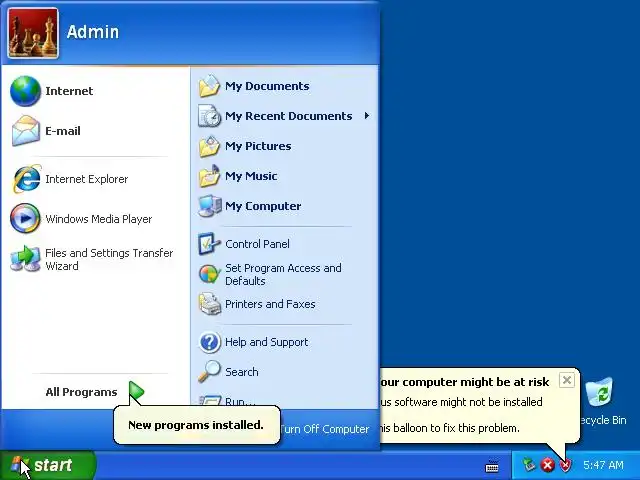Close the security risk balloon

pyautogui.click(x=567, y=380)
